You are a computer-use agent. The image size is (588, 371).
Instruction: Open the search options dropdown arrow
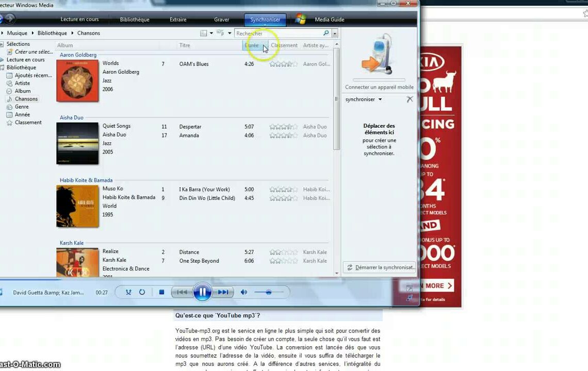pyautogui.click(x=335, y=33)
